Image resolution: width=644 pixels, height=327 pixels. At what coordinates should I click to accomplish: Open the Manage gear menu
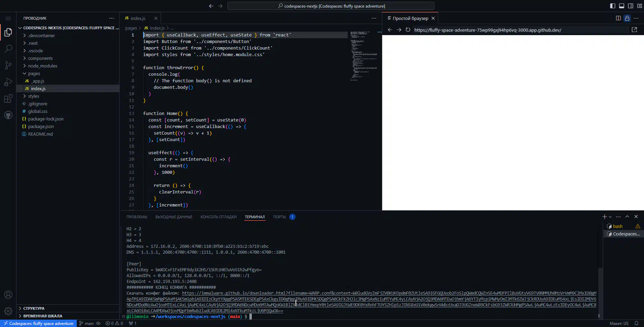(x=8, y=310)
